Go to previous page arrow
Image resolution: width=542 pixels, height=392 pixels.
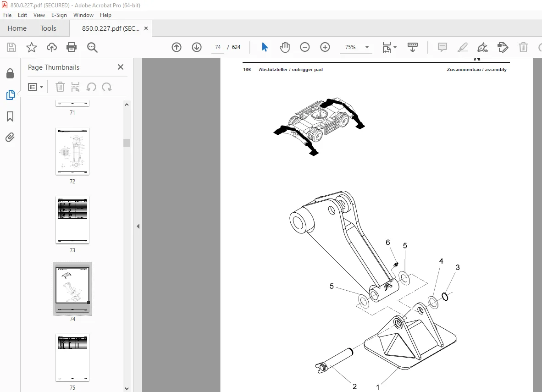(177, 47)
